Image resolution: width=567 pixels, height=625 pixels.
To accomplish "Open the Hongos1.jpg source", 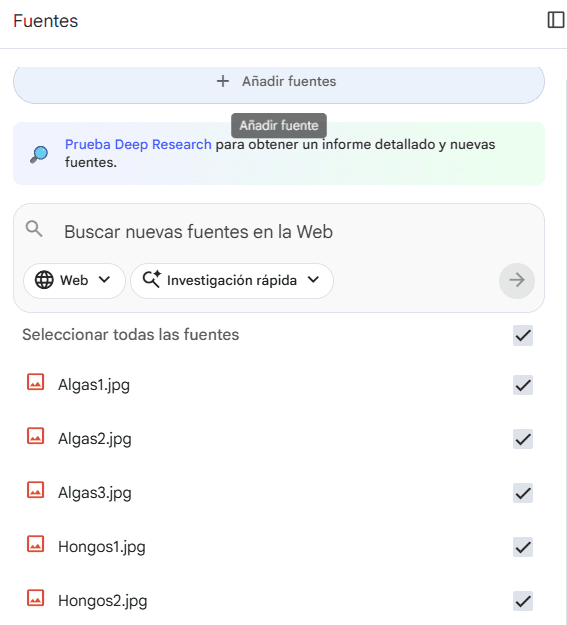I will (x=102, y=547).
